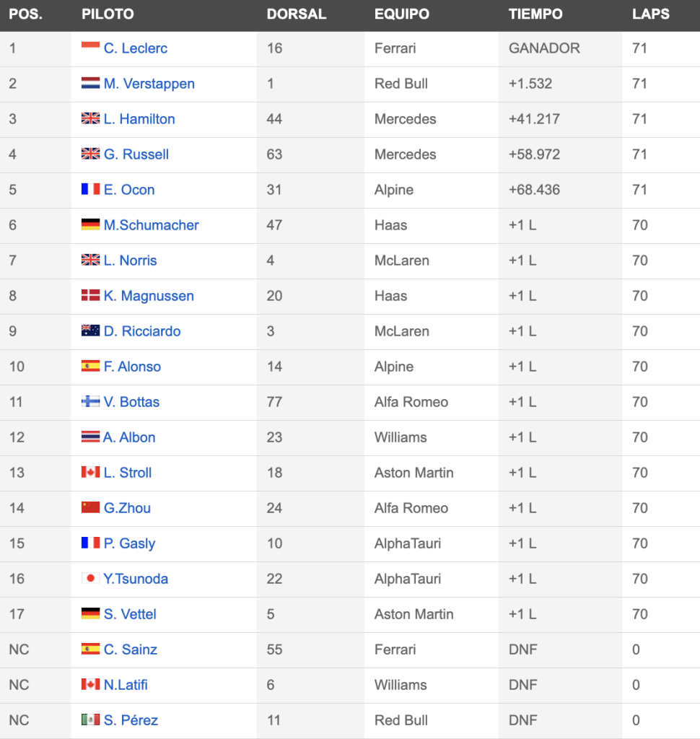Click the Chinese flag beside G.Zhou
The width and height of the screenshot is (700, 739).
point(90,507)
